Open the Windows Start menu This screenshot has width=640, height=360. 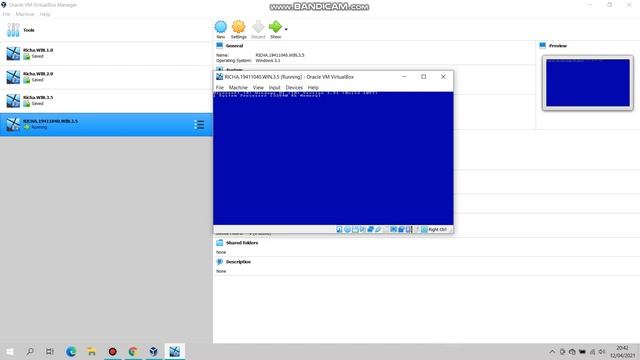tap(10, 351)
